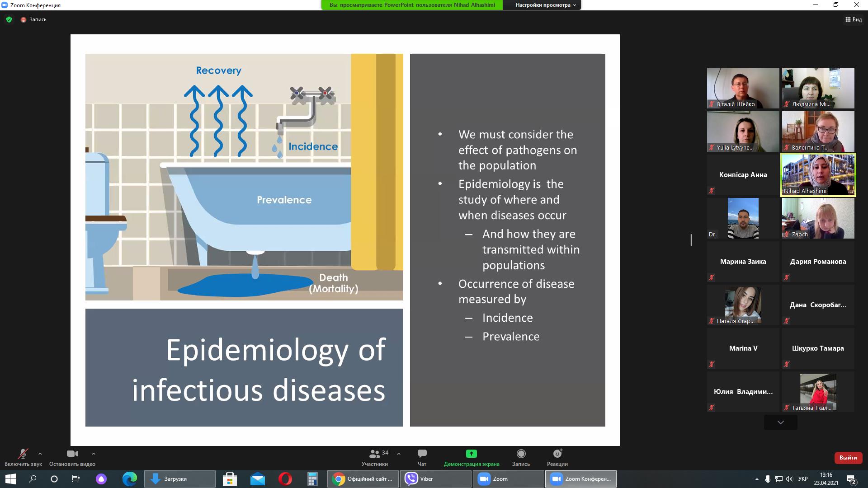
Task: Select Марина Заика participant tile
Action: pyautogui.click(x=743, y=262)
